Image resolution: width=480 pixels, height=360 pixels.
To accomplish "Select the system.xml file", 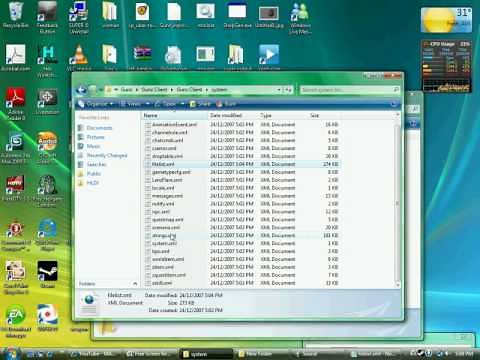I will 242,243.
